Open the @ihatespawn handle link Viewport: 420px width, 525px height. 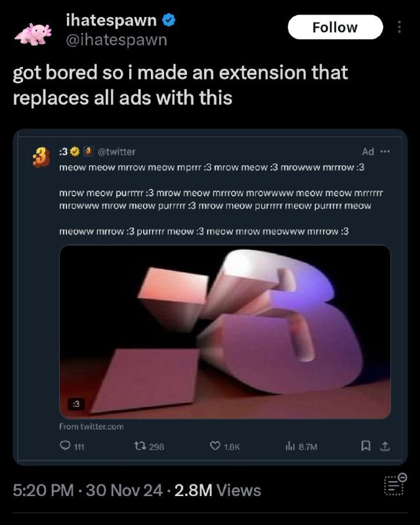(x=117, y=40)
